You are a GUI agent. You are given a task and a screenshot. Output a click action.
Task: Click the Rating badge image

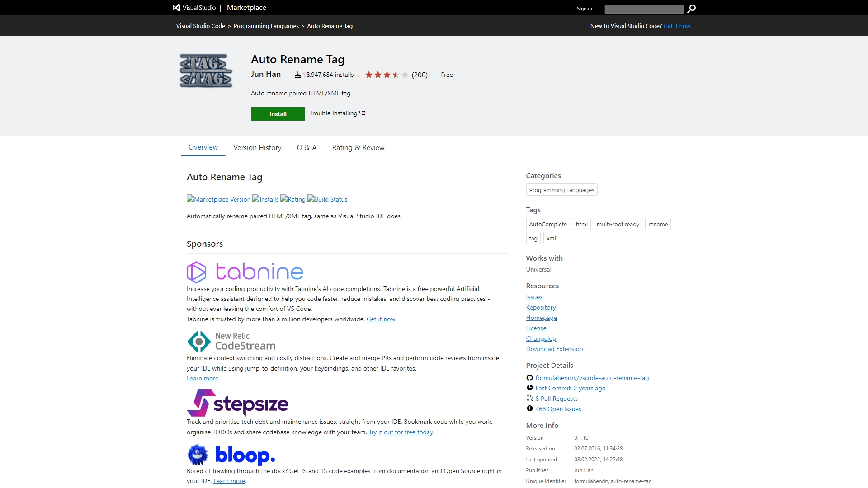pyautogui.click(x=293, y=199)
